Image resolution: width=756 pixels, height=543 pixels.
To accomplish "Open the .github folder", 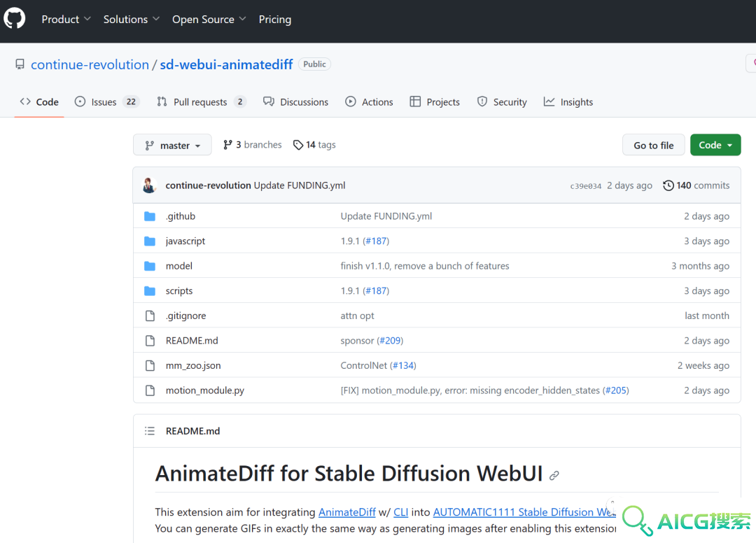I will tap(181, 216).
